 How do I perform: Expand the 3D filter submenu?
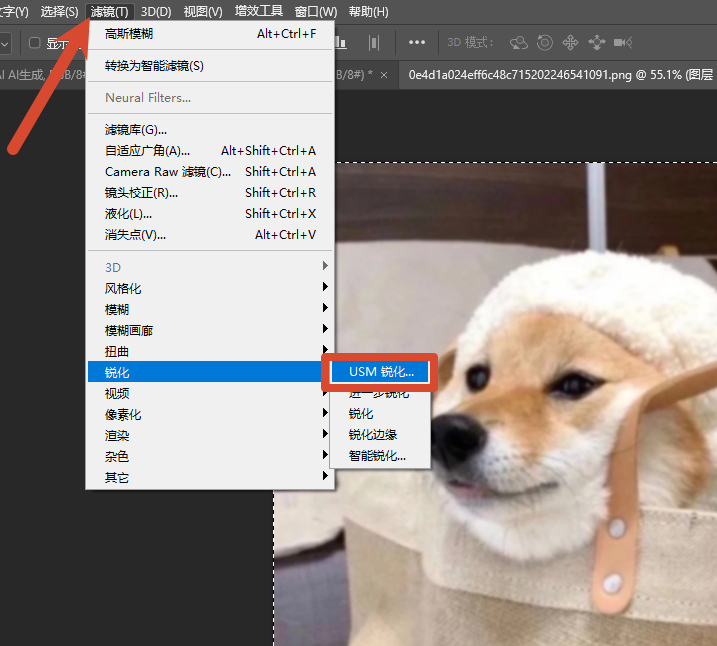pos(210,267)
